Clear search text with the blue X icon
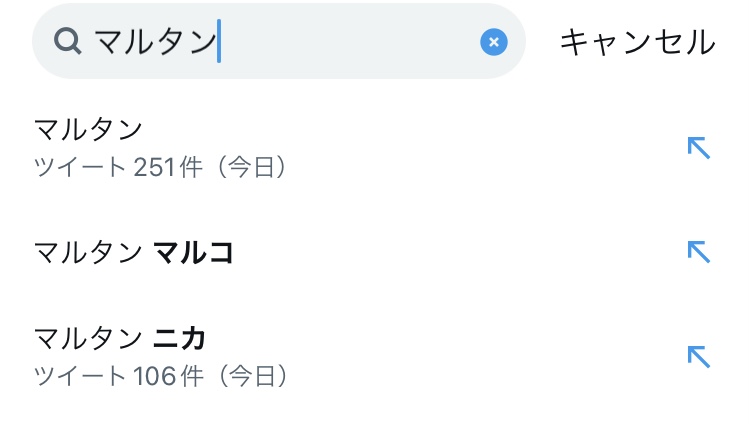This screenshot has height=424, width=750. tap(493, 42)
